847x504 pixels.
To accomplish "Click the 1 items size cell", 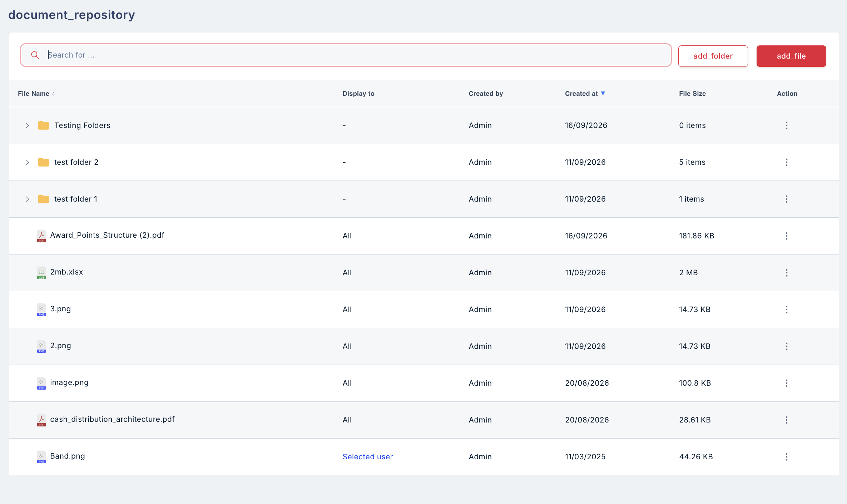I will point(692,199).
